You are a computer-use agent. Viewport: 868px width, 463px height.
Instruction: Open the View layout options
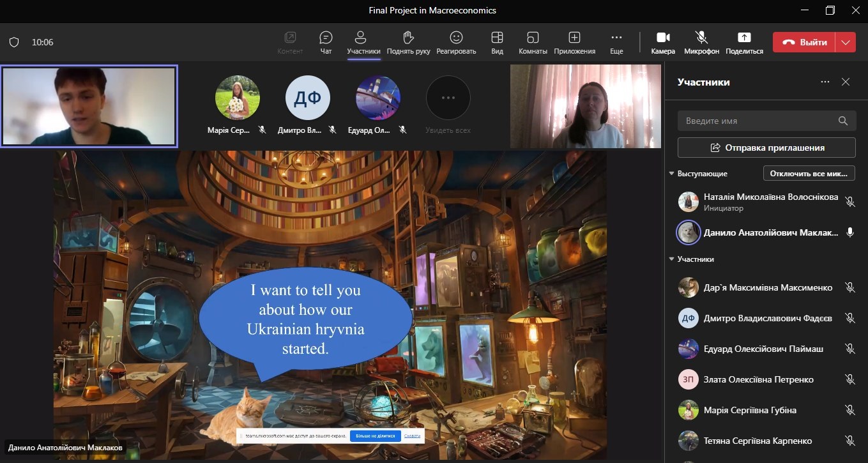tap(497, 38)
